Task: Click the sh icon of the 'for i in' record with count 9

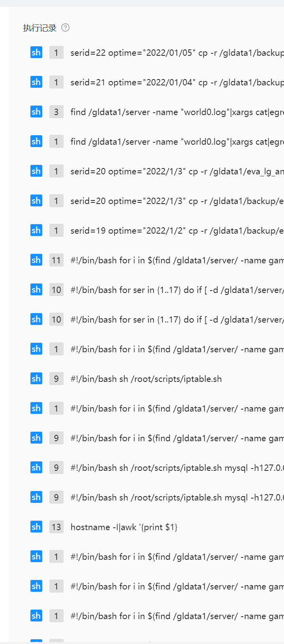Action: click(x=36, y=438)
